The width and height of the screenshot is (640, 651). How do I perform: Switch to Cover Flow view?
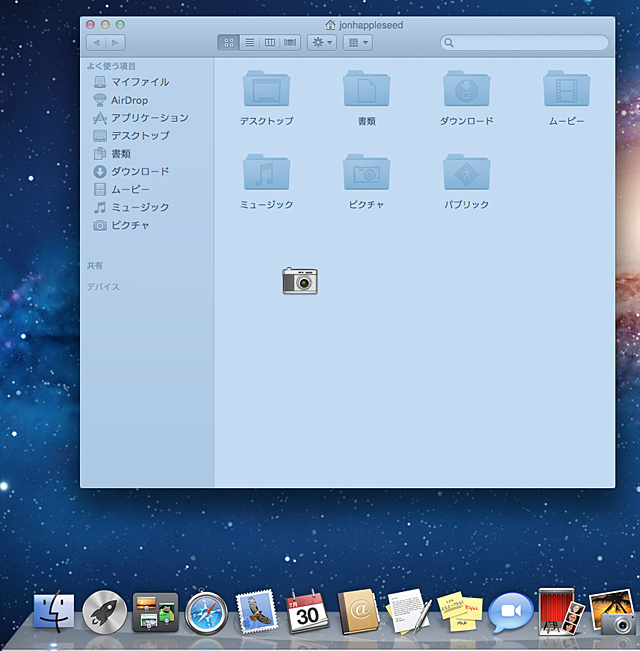pyautogui.click(x=290, y=43)
